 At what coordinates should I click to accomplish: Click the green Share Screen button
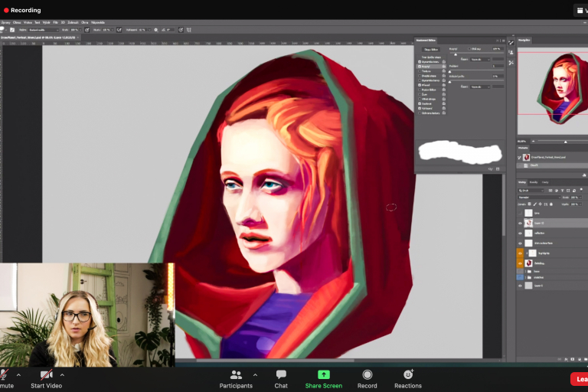[323, 375]
